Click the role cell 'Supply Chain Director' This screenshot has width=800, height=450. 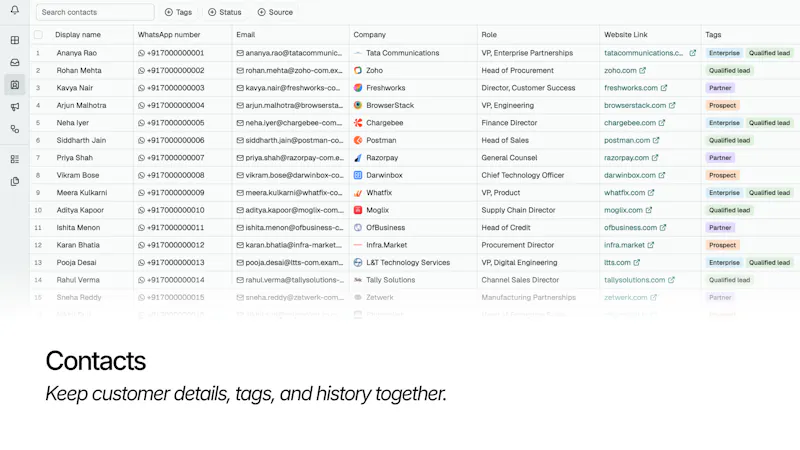click(518, 210)
